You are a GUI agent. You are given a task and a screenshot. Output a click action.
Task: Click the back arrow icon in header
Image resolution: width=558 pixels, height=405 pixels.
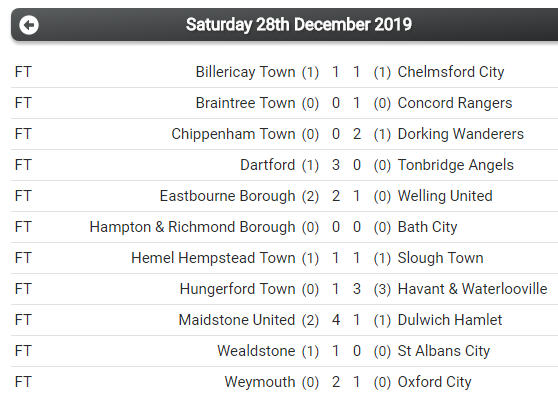[29, 25]
